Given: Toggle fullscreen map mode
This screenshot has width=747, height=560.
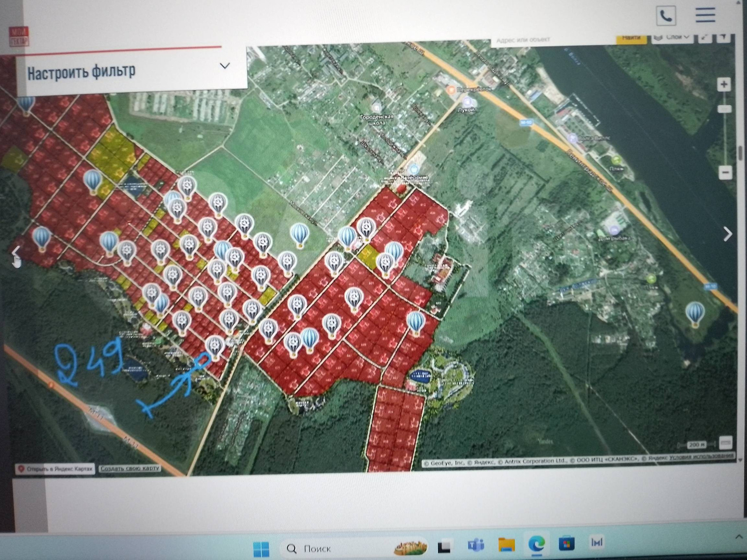Looking at the screenshot, I should point(705,38).
